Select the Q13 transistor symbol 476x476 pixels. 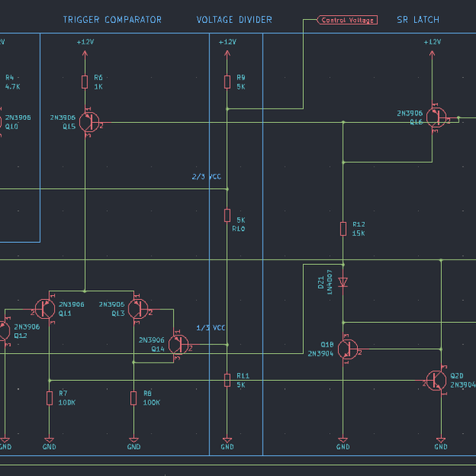pyautogui.click(x=138, y=309)
